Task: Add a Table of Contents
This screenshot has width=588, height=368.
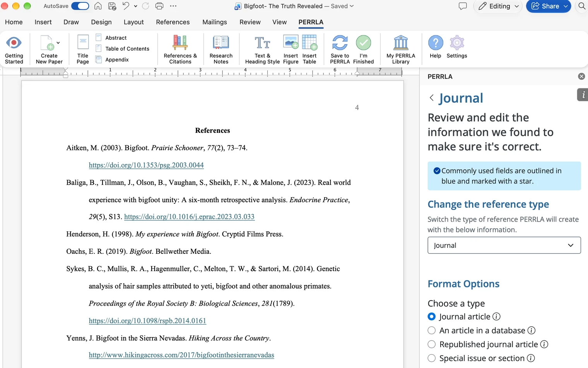Action: [x=122, y=48]
